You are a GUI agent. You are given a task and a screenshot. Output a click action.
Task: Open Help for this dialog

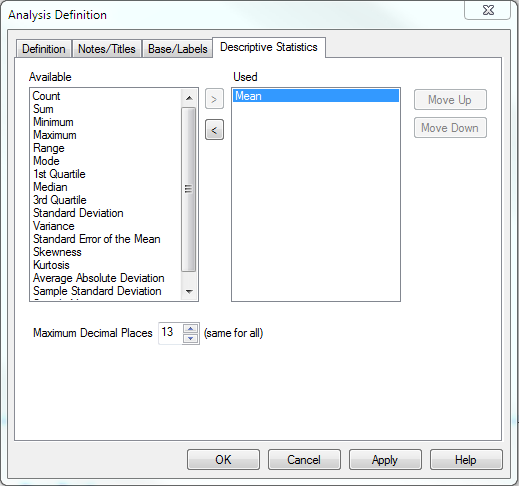coord(466,460)
